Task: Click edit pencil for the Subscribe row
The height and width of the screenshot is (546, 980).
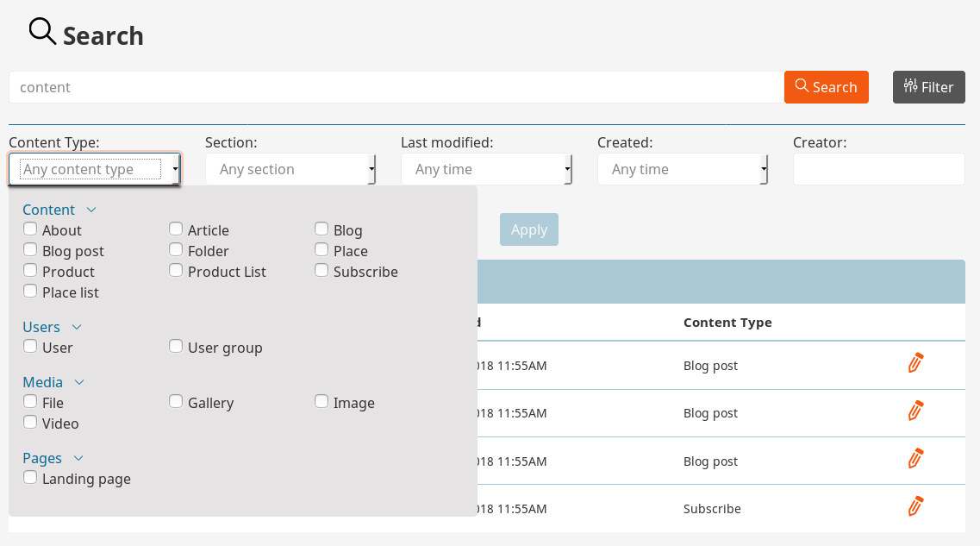Action: coord(915,507)
